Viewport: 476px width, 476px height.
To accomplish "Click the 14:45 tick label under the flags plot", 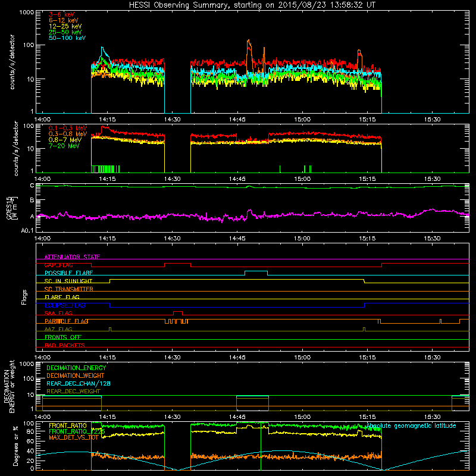I will pos(237,358).
